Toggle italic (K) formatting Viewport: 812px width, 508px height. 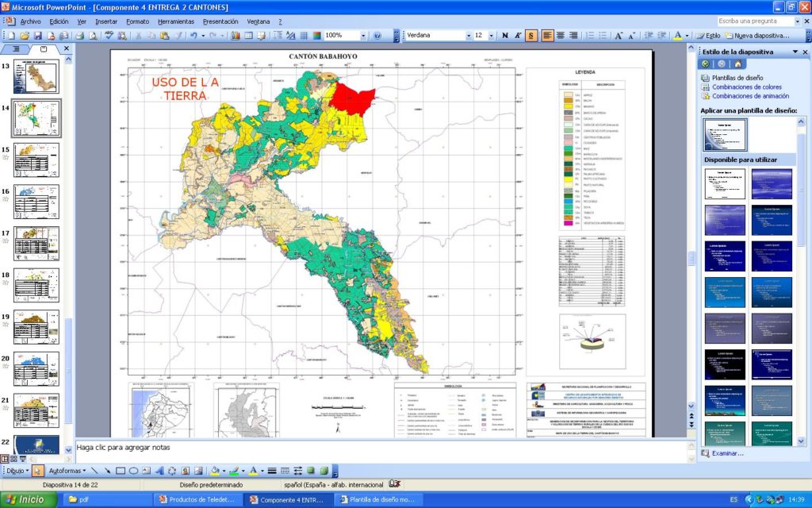coord(517,36)
